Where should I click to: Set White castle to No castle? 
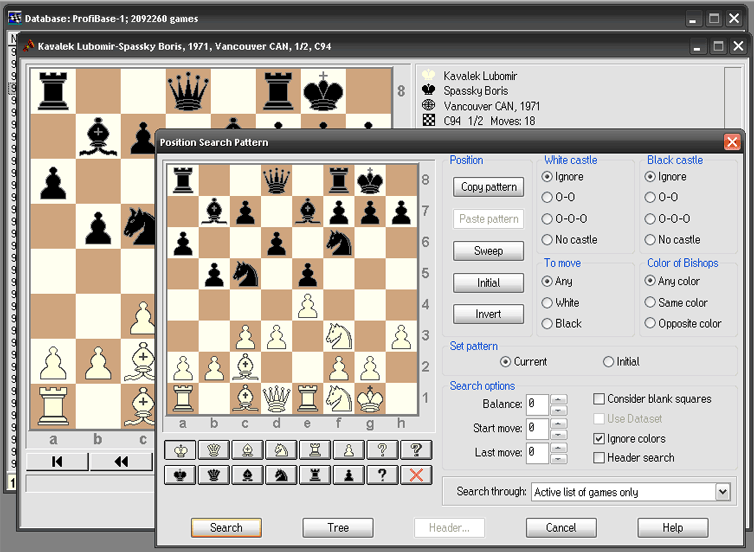click(x=569, y=239)
